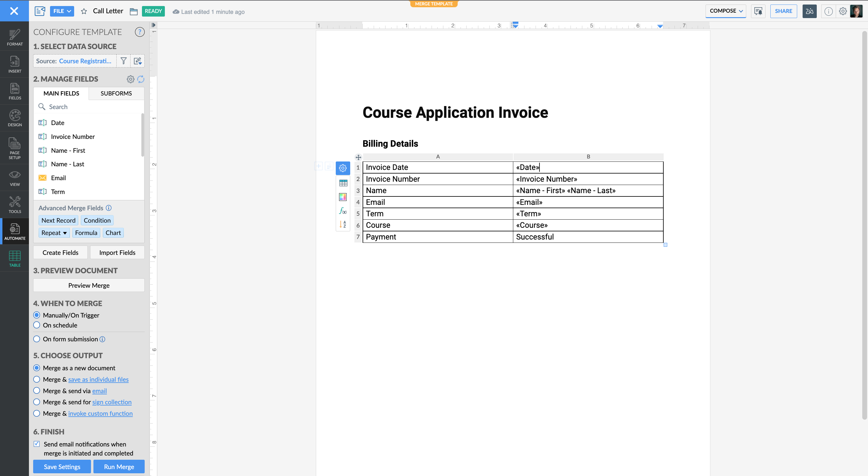Switch to MAIN FIELDS tab

[61, 92]
